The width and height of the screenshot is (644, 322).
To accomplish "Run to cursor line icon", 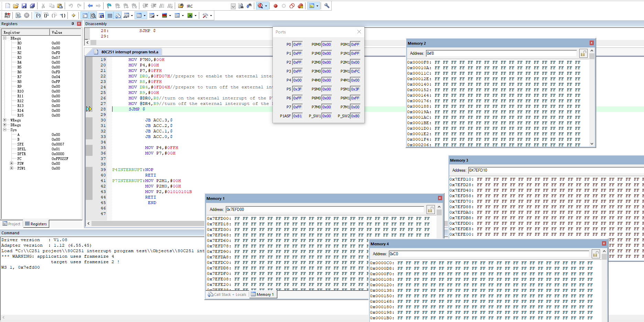I will point(63,15).
